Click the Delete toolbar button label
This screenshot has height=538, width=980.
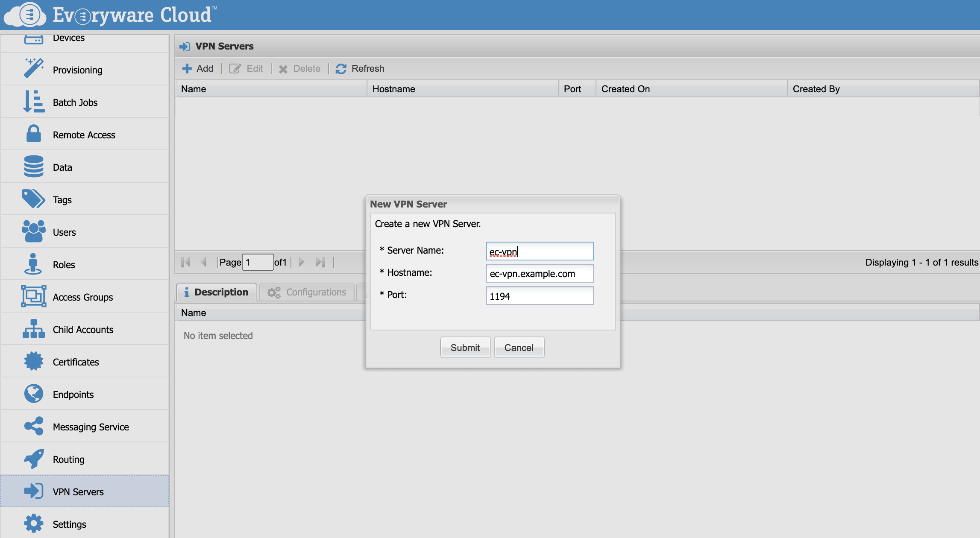[307, 69]
